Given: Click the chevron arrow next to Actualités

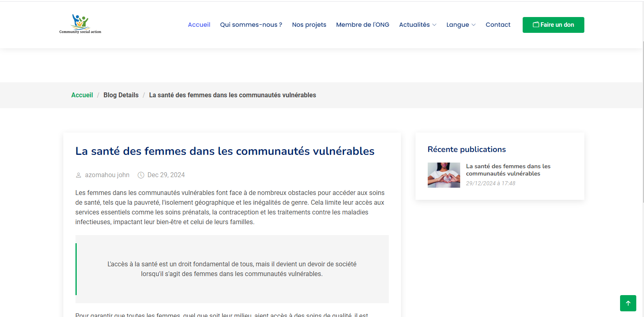Looking at the screenshot, I should 435,25.
